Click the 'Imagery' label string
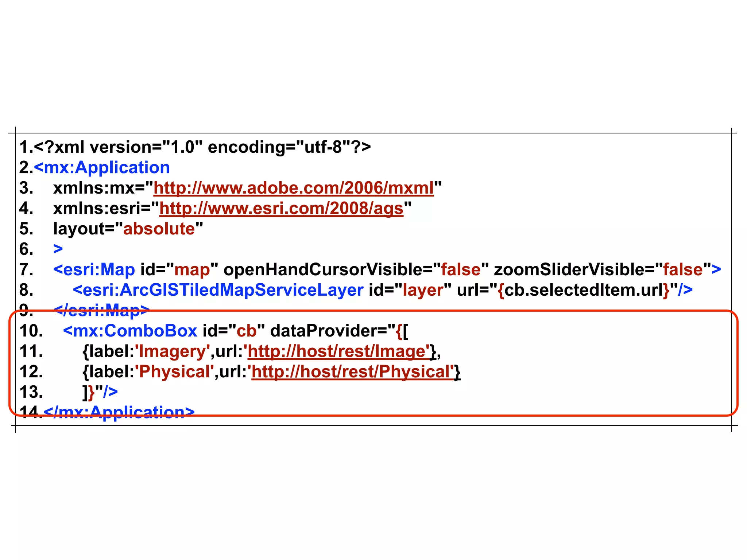 click(x=173, y=351)
